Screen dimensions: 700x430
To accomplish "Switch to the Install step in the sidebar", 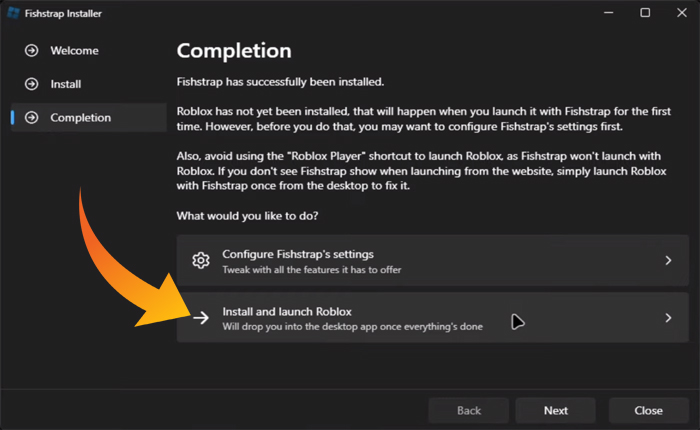I will [66, 84].
